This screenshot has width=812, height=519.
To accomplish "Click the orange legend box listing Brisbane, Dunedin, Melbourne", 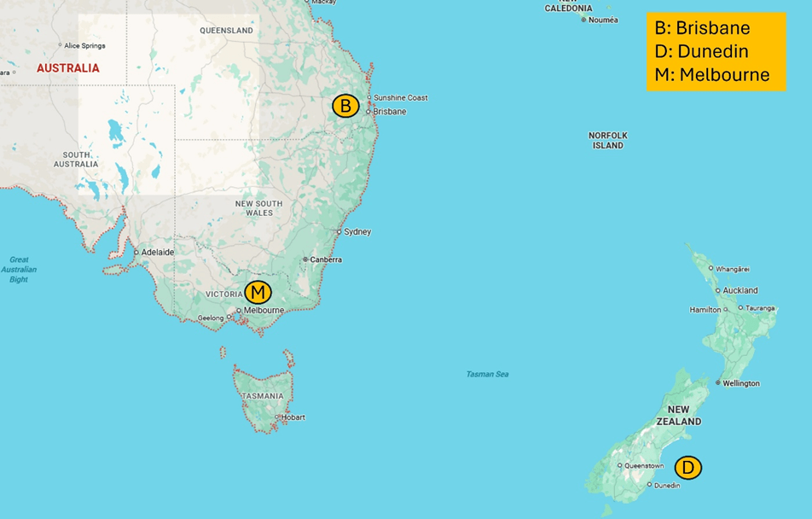I will tap(716, 51).
